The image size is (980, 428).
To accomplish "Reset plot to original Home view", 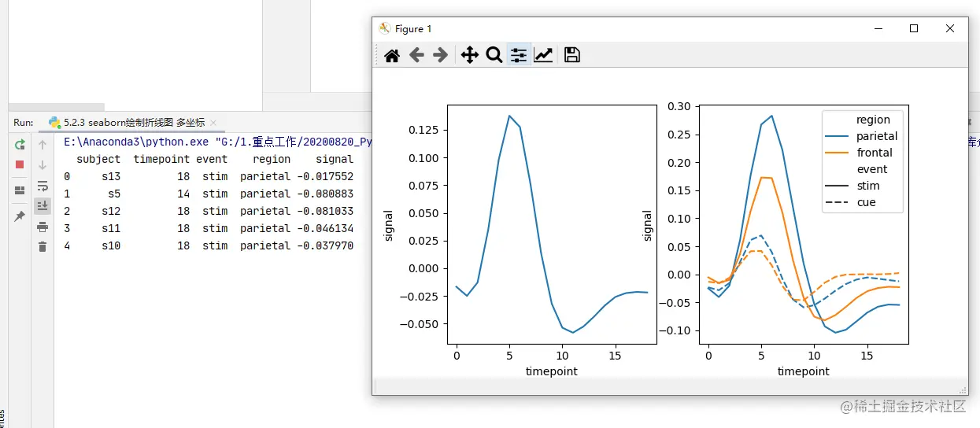I will [x=391, y=55].
